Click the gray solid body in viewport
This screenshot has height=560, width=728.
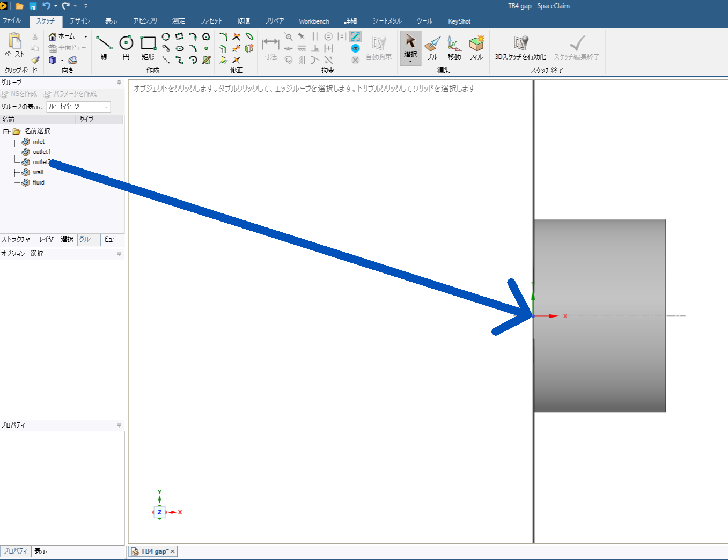click(600, 316)
